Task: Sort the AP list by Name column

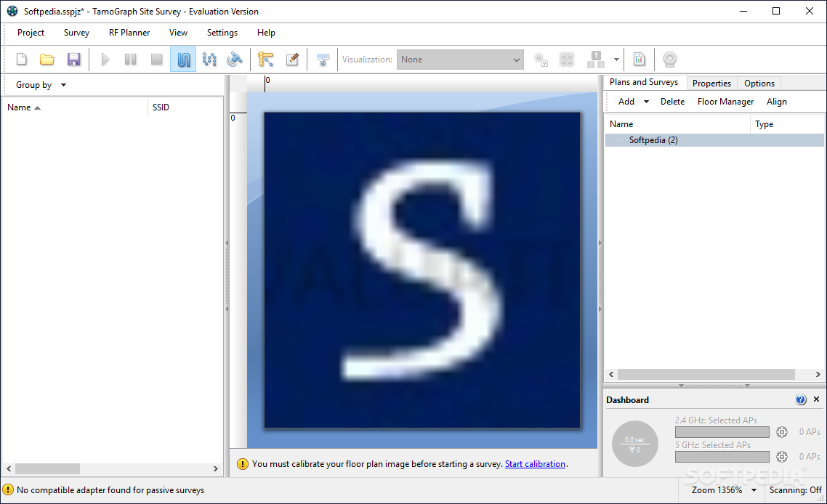Action: click(x=75, y=107)
